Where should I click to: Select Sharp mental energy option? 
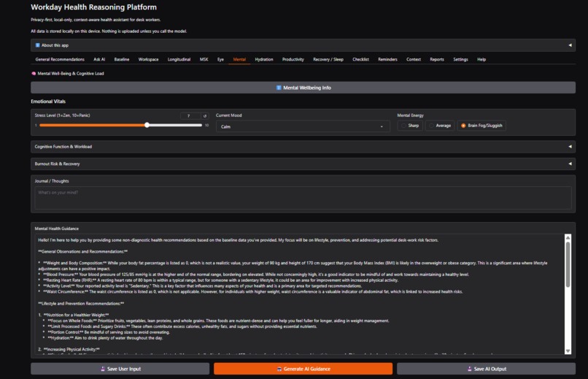[410, 126]
